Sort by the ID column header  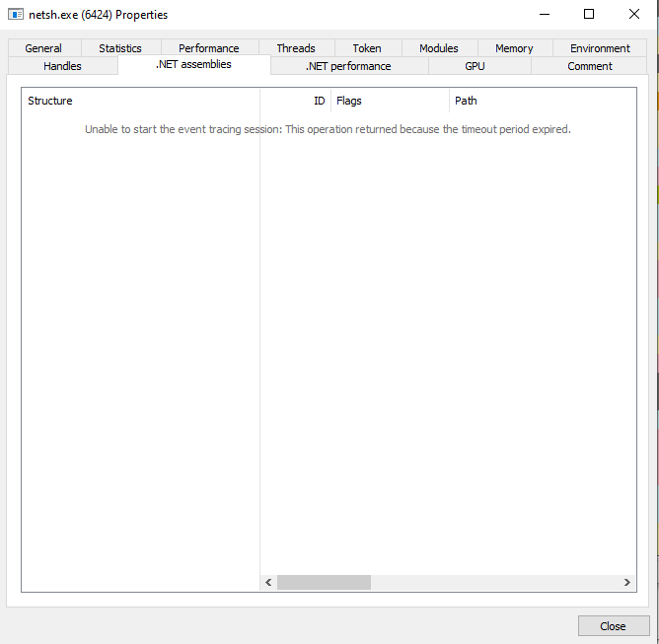coord(296,101)
